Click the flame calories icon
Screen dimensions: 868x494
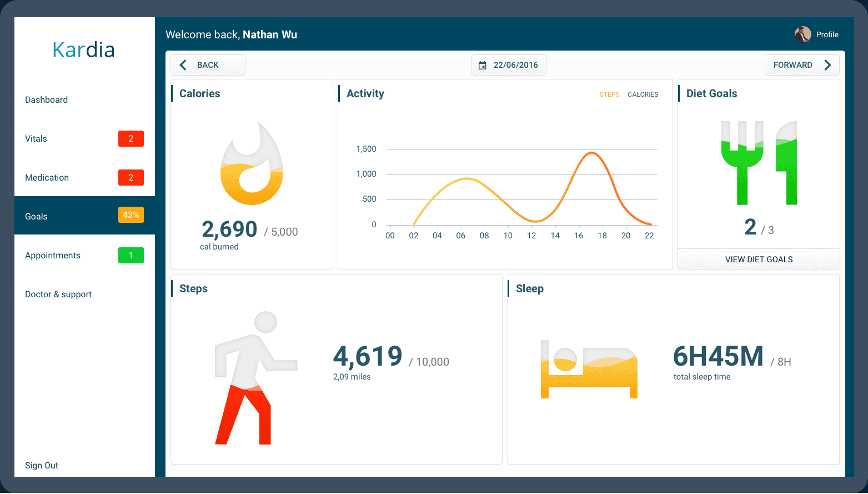251,164
